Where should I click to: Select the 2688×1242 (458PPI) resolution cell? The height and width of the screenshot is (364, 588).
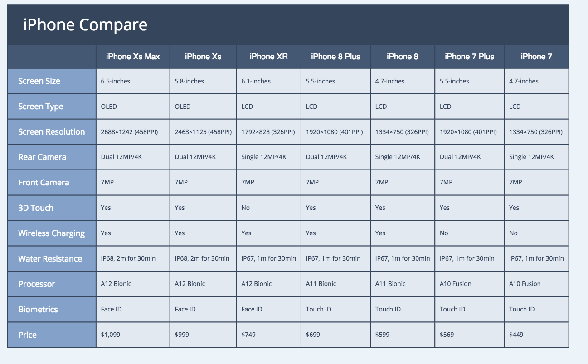(129, 132)
